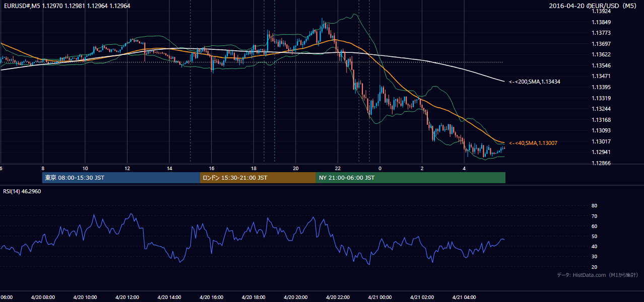Click RSI scale value 50
644x302 pixels.
[594, 236]
